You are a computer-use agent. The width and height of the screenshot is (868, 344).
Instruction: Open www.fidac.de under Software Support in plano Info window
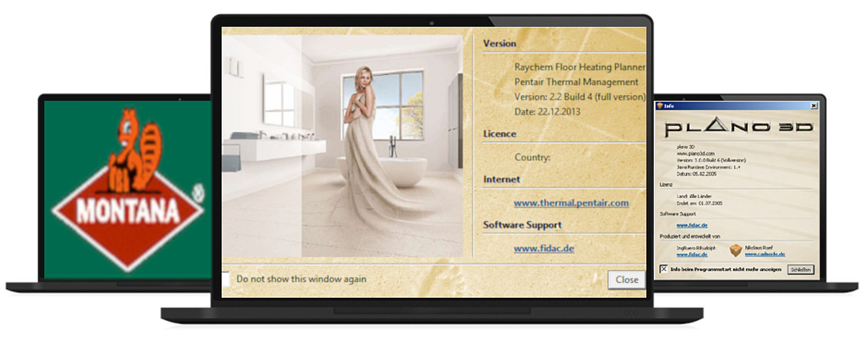pos(692,225)
